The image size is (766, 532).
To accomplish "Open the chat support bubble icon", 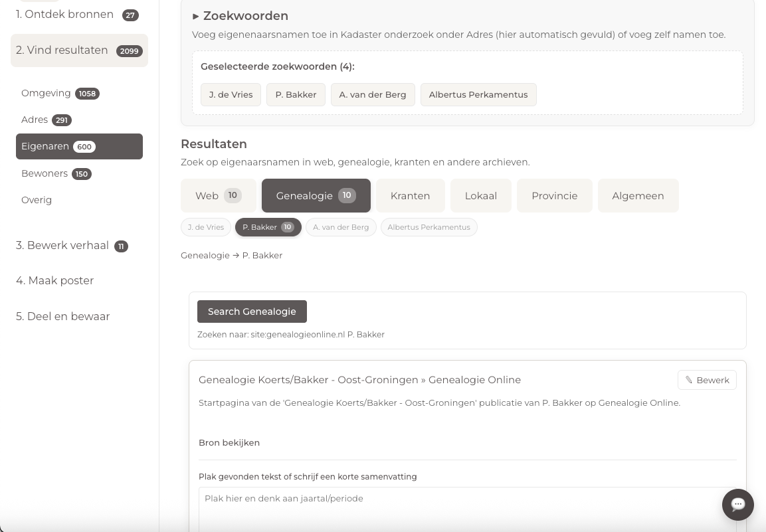I will click(x=737, y=505).
